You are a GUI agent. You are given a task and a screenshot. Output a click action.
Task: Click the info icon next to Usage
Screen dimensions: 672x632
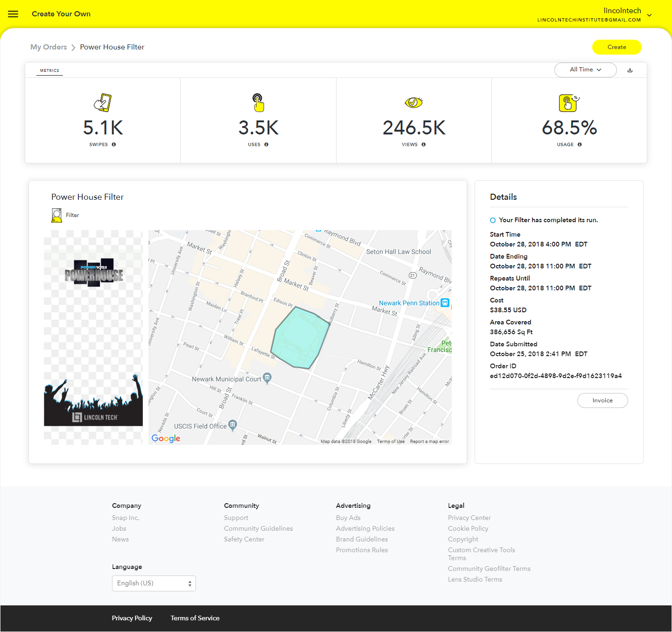tap(580, 145)
